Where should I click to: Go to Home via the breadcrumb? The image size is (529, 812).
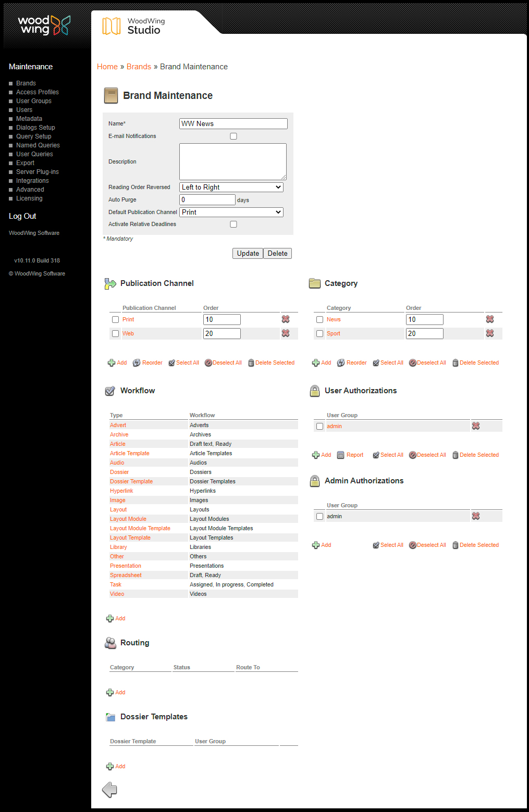(x=107, y=67)
